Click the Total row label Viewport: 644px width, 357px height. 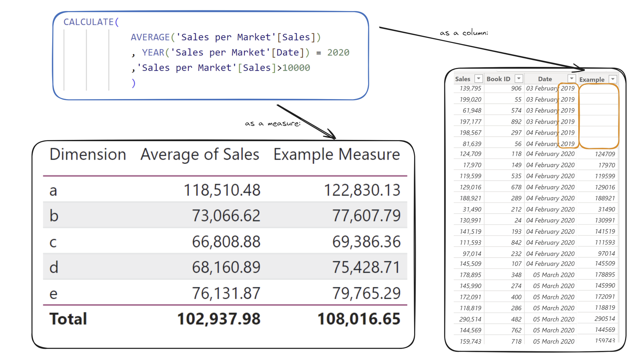pos(68,319)
